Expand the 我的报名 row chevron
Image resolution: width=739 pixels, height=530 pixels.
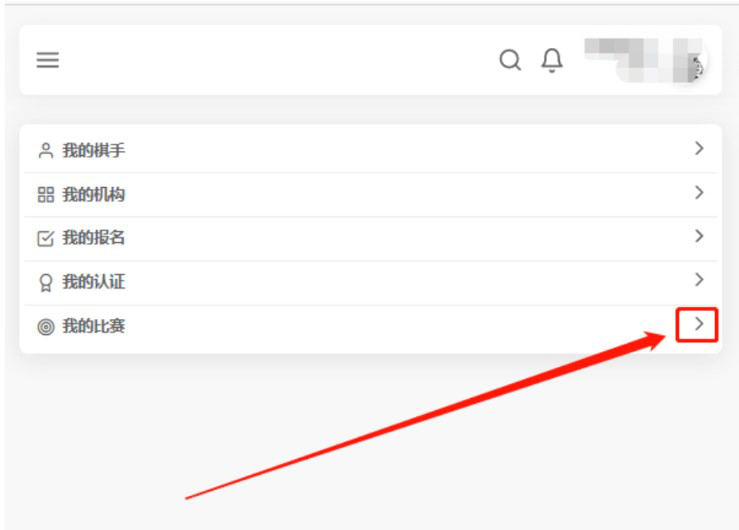point(699,236)
